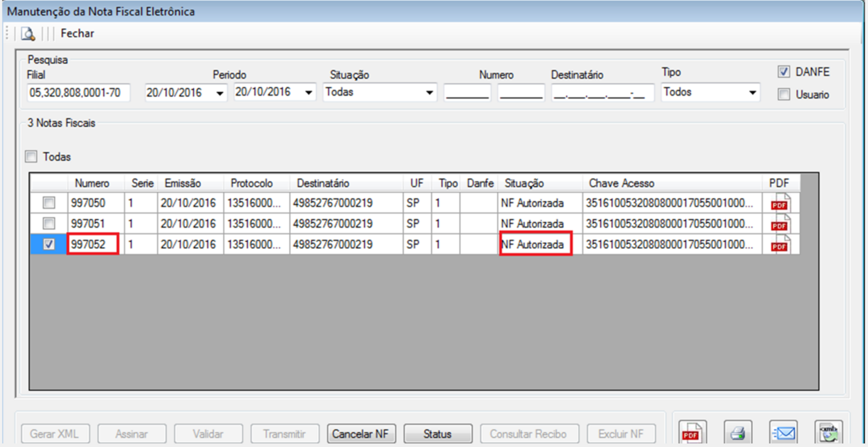Click the XML refresh icon button
The width and height of the screenshot is (868, 447).
tap(828, 431)
